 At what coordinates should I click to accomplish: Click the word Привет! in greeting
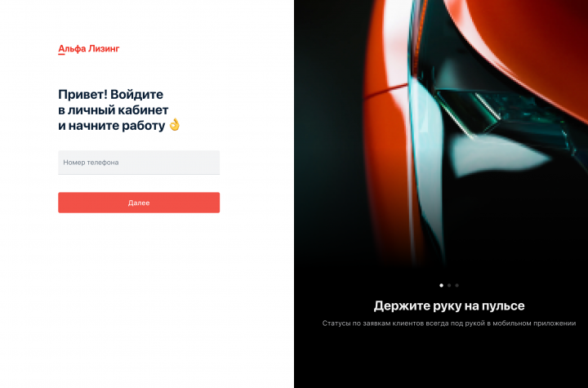(x=82, y=94)
